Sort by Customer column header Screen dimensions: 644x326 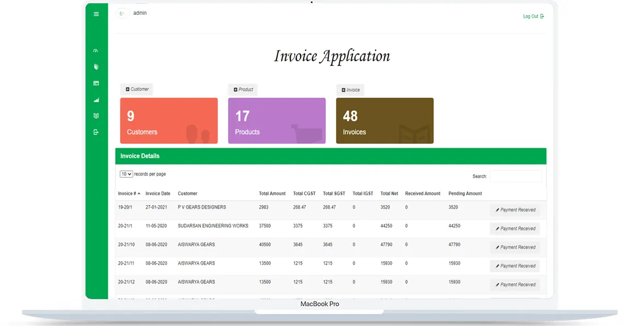tap(187, 194)
